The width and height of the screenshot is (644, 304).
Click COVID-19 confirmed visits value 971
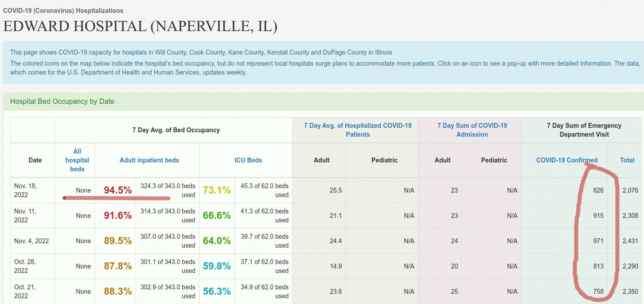click(598, 241)
